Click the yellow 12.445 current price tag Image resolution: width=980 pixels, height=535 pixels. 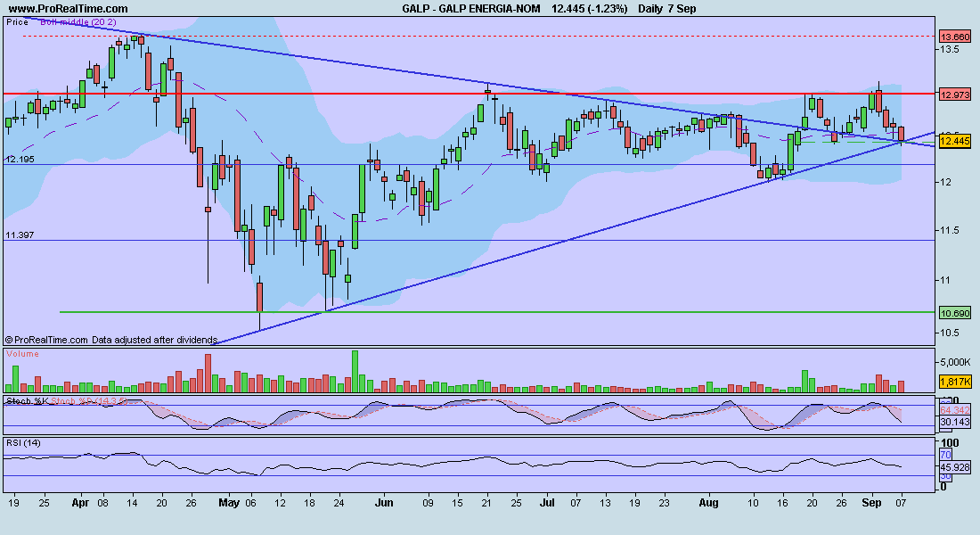coord(955,142)
